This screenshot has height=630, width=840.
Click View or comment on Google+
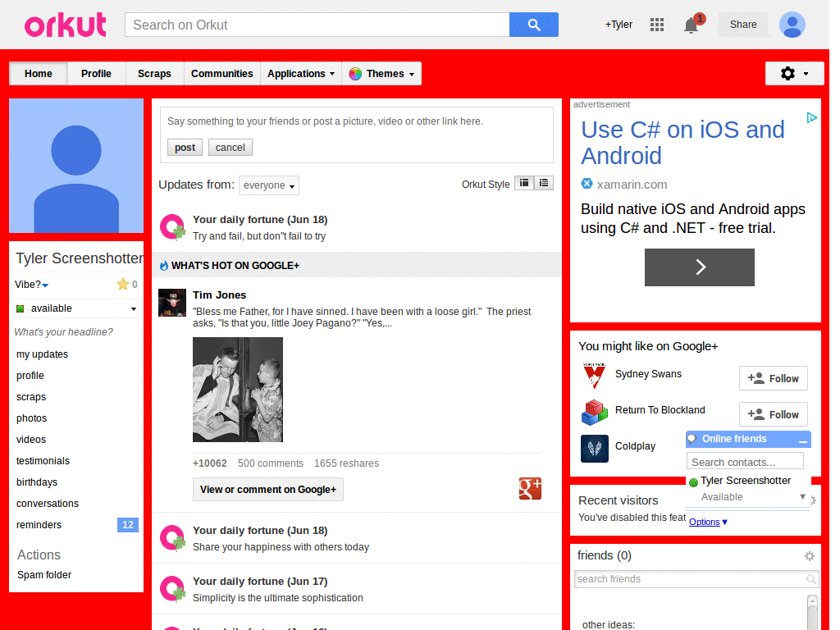(x=268, y=489)
